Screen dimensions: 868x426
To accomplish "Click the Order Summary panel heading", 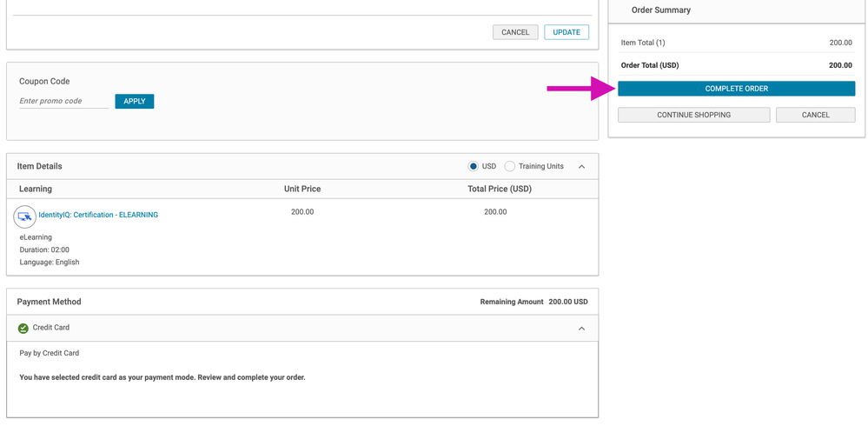I will [661, 10].
